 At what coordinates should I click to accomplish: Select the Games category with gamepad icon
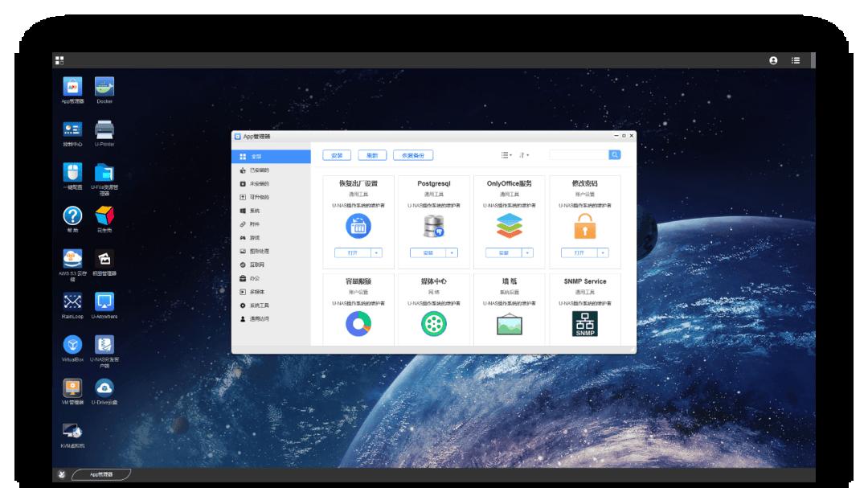[272, 238]
